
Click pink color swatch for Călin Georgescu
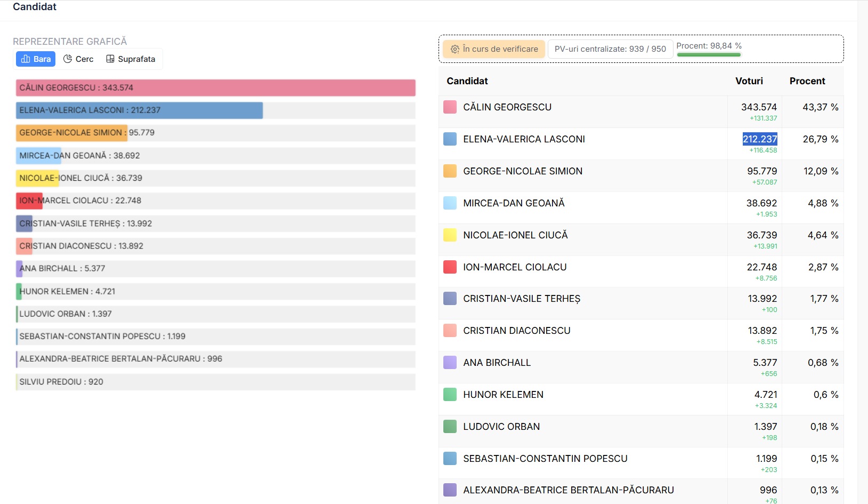pyautogui.click(x=450, y=107)
